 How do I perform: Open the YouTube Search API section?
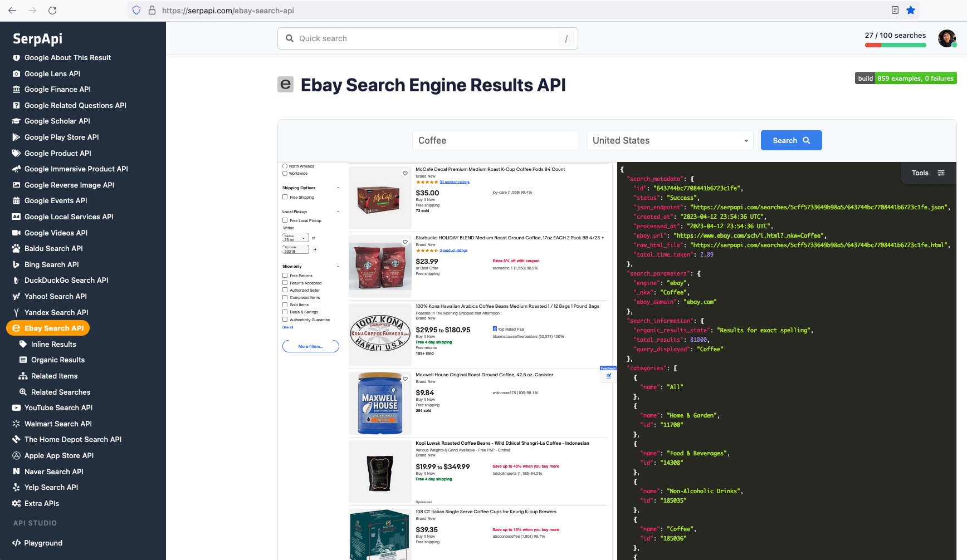tap(58, 407)
